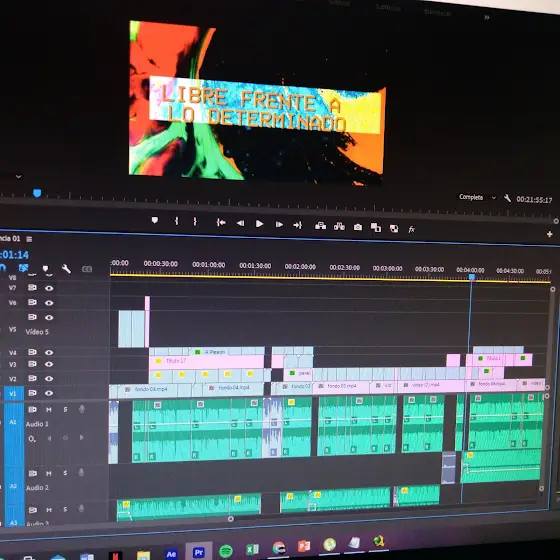Click the Extract button icon
This screenshot has height=560, width=560.
[x=339, y=226]
